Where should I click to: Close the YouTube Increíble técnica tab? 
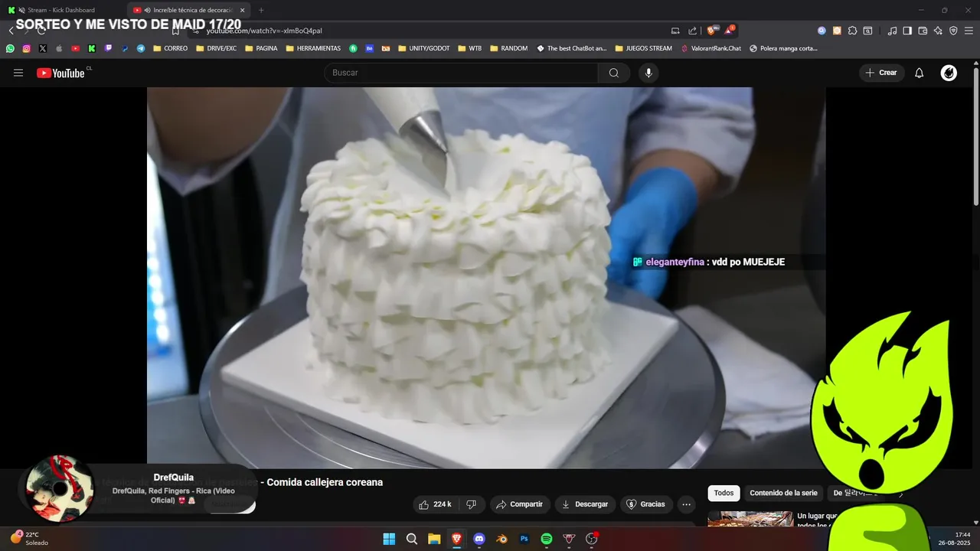tap(242, 10)
